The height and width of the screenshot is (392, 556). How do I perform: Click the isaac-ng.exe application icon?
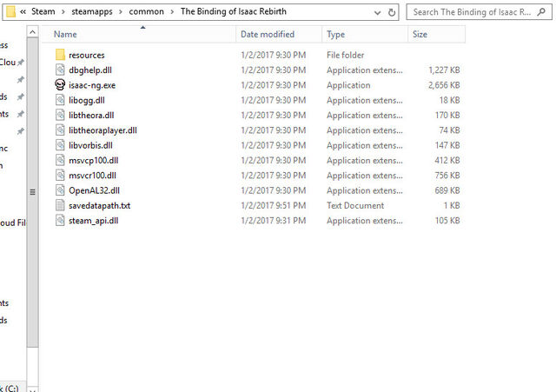pos(60,85)
